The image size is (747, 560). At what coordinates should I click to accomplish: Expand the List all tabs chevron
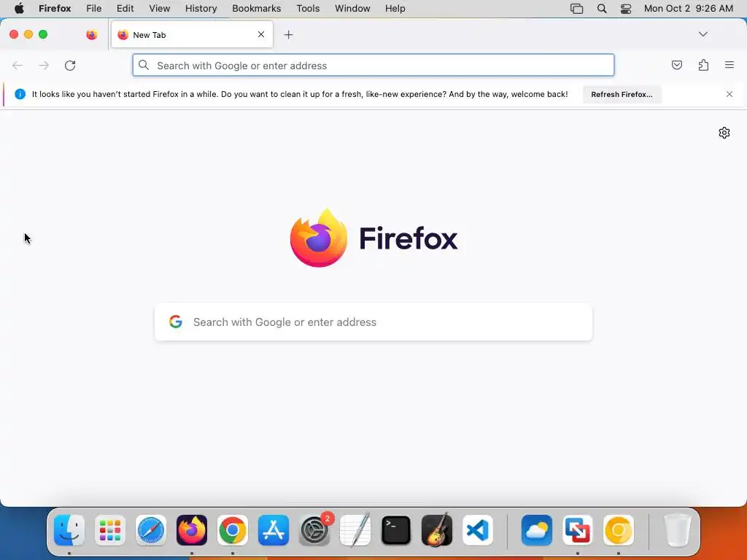pos(703,34)
